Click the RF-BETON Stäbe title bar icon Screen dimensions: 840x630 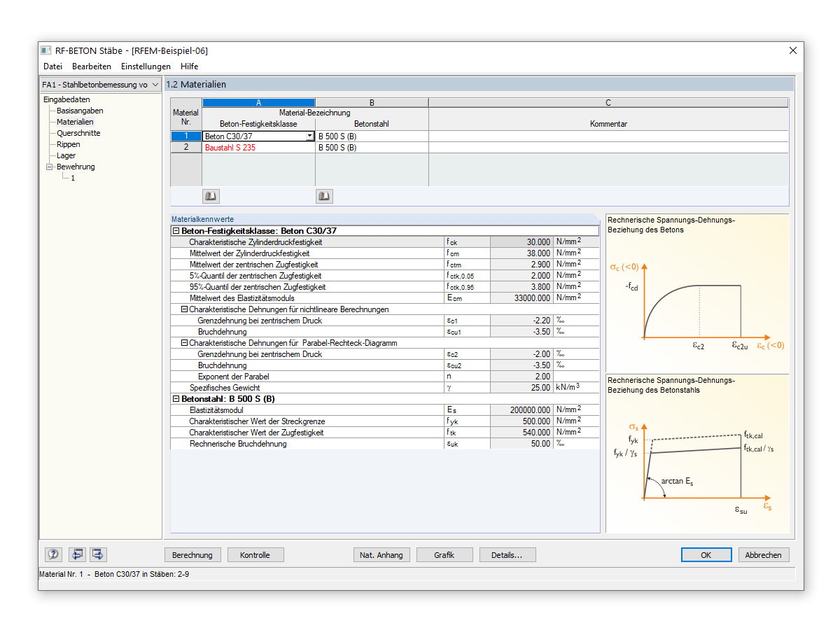47,50
